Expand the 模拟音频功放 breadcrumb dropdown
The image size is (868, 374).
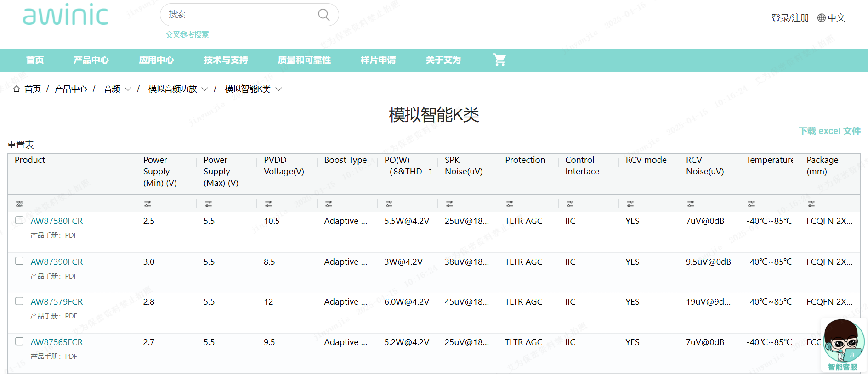point(204,89)
